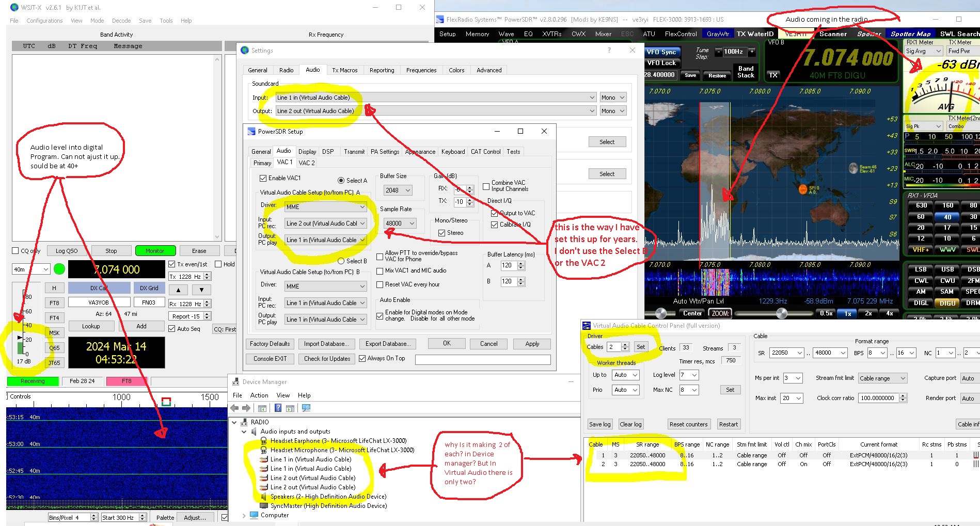The image size is (980, 526).
Task: Open Stream fmt limit Cable range dropdown
Action: 882,378
